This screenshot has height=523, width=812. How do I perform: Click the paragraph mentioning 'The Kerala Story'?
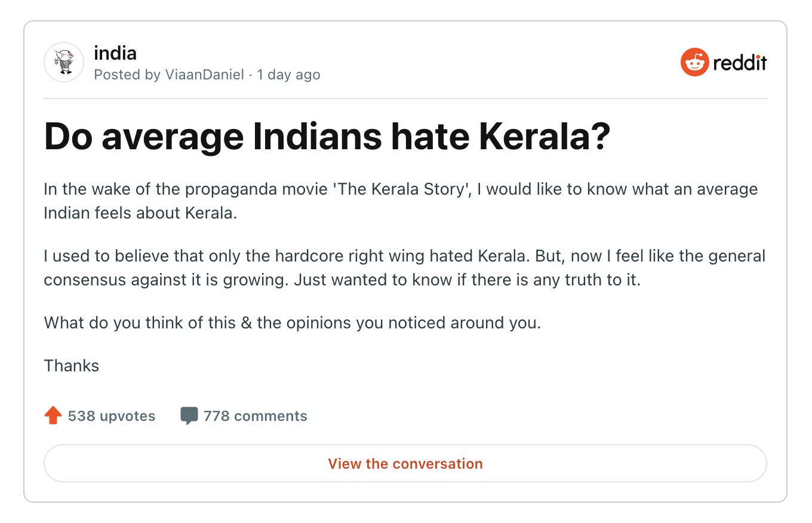tap(401, 201)
